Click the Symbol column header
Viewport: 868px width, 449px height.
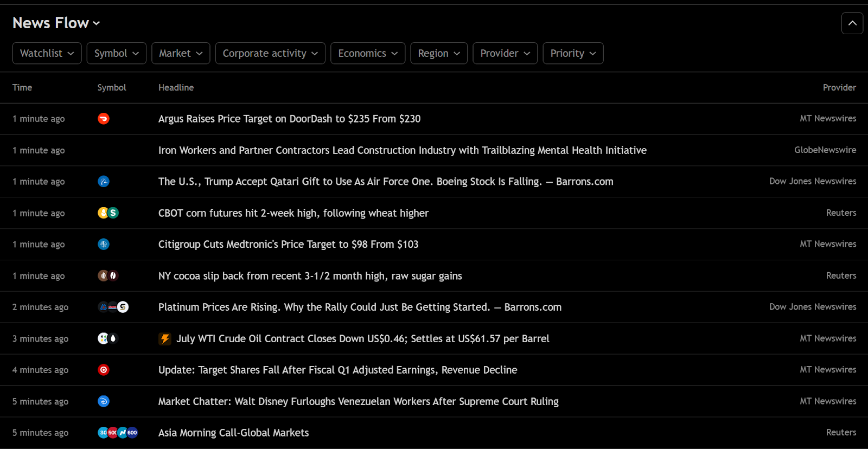[x=112, y=87]
